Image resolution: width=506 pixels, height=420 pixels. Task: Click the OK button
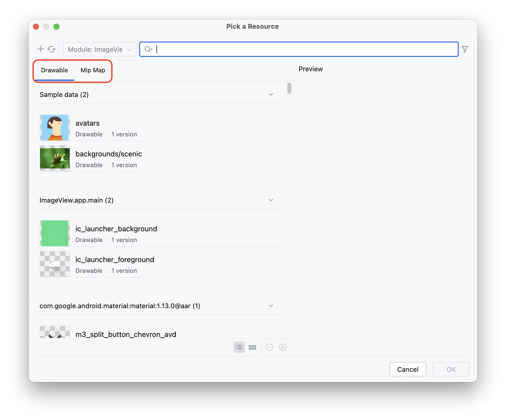(451, 369)
